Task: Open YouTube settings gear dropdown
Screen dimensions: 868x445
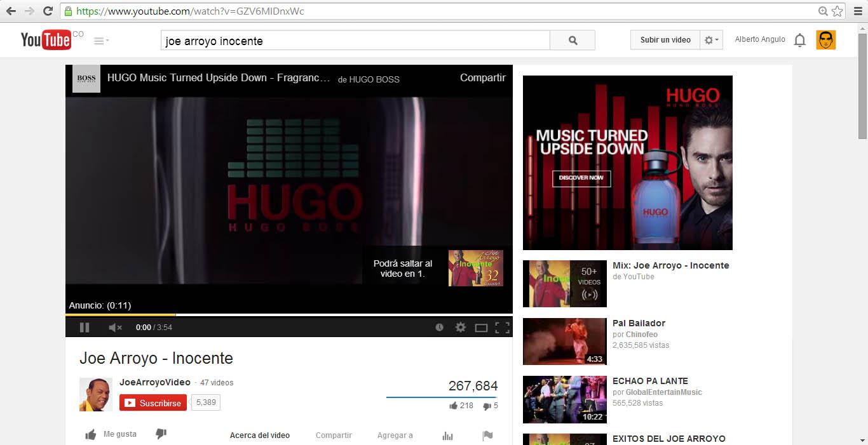Action: click(712, 40)
